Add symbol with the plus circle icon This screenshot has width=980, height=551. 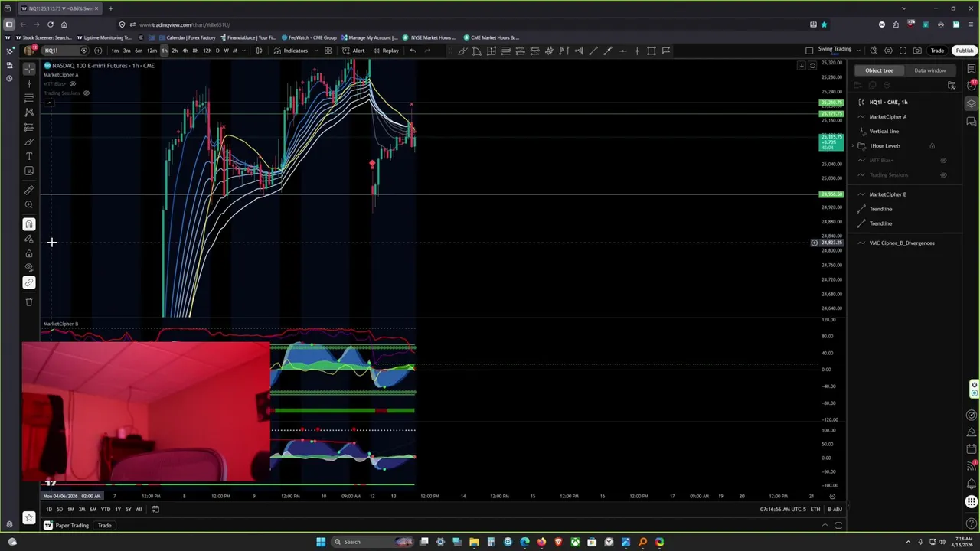pos(98,51)
